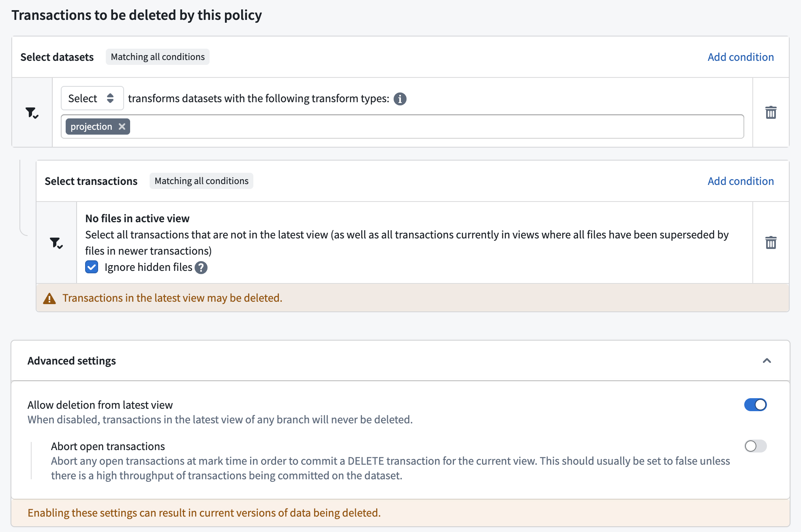This screenshot has width=801, height=532.
Task: Open help icon next to Ignore hidden files
Action: click(x=201, y=268)
